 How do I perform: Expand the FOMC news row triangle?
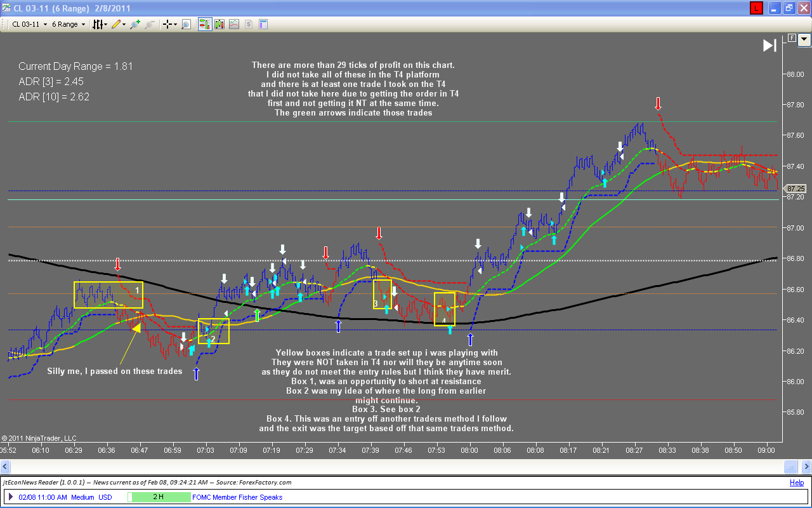pyautogui.click(x=11, y=497)
